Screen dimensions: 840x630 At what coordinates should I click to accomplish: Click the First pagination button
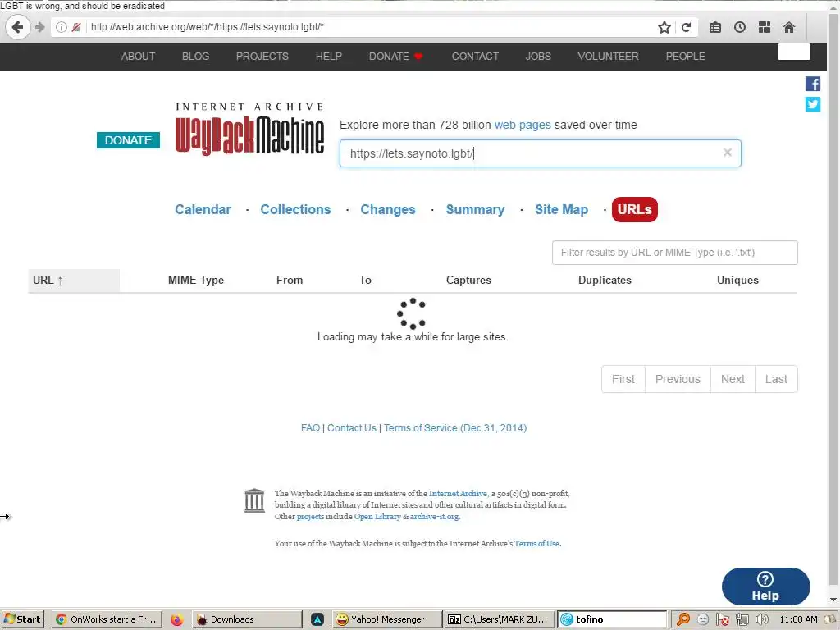pos(623,379)
